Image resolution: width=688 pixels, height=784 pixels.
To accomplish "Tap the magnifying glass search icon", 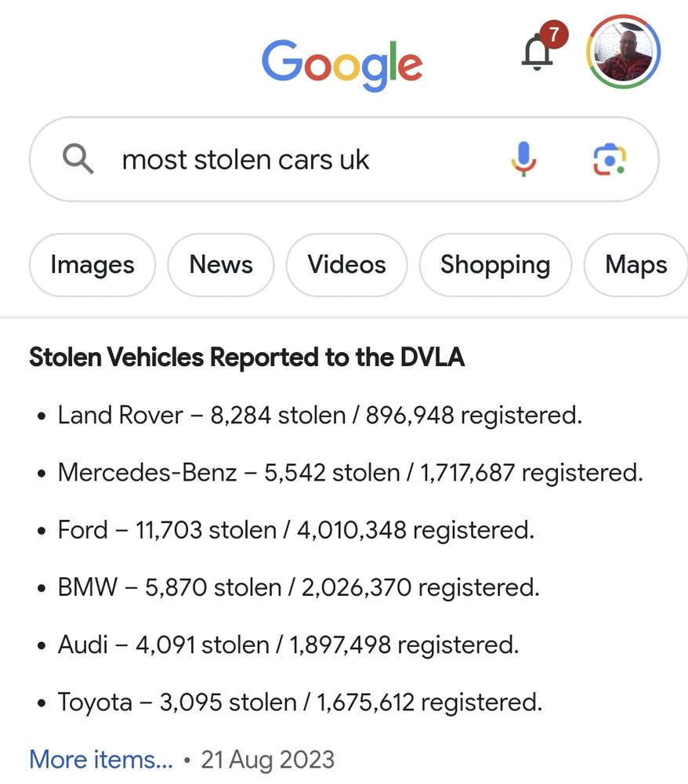I will tap(78, 160).
